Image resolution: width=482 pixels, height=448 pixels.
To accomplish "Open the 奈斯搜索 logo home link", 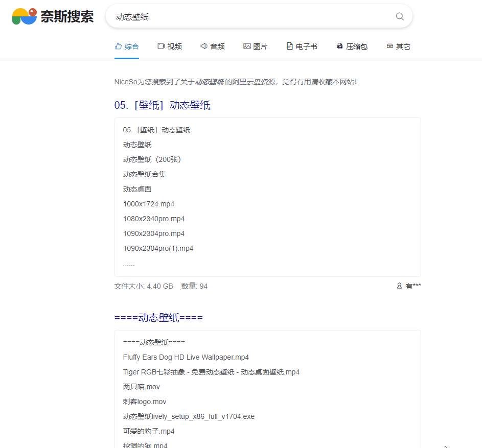I will pyautogui.click(x=53, y=16).
